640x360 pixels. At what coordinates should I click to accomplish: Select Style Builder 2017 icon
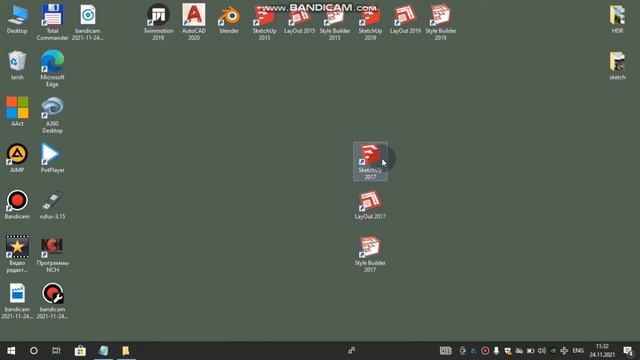[370, 254]
